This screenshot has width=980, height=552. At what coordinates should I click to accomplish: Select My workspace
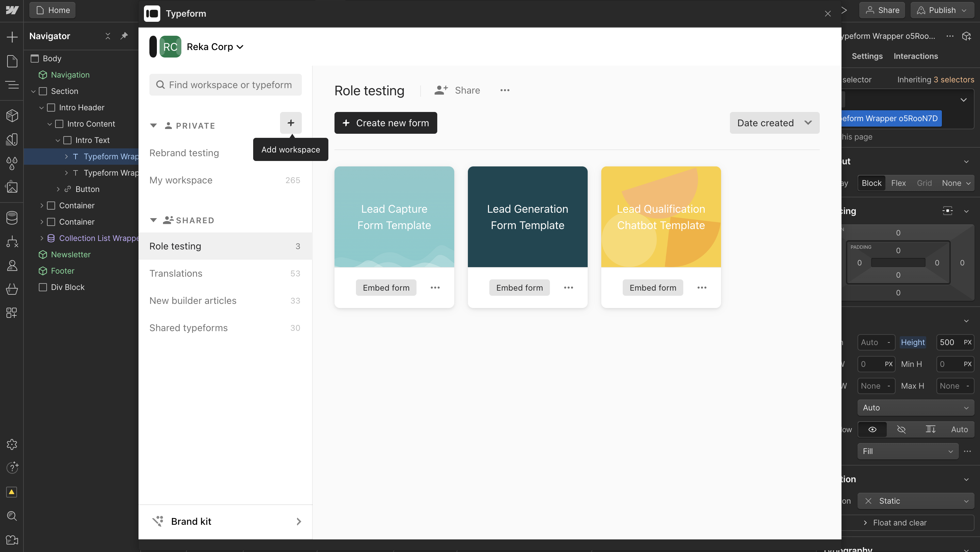pyautogui.click(x=225, y=180)
